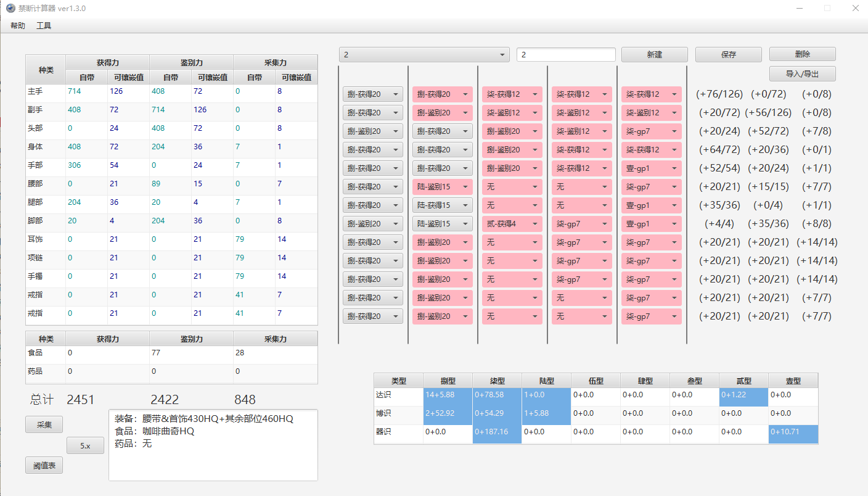Open the 陆-获得15 materia dropdown
Image resolution: width=868 pixels, height=496 pixels.
click(443, 205)
